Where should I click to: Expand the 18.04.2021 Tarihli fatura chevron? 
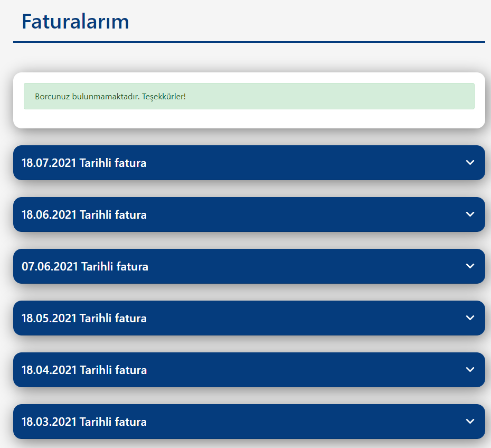[x=470, y=369]
